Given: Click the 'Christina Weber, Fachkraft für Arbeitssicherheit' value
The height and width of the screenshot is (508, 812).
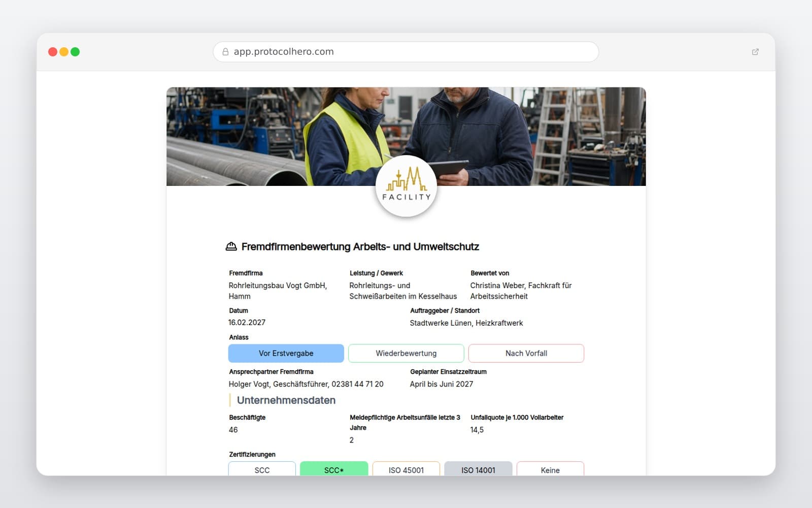Looking at the screenshot, I should (x=521, y=291).
